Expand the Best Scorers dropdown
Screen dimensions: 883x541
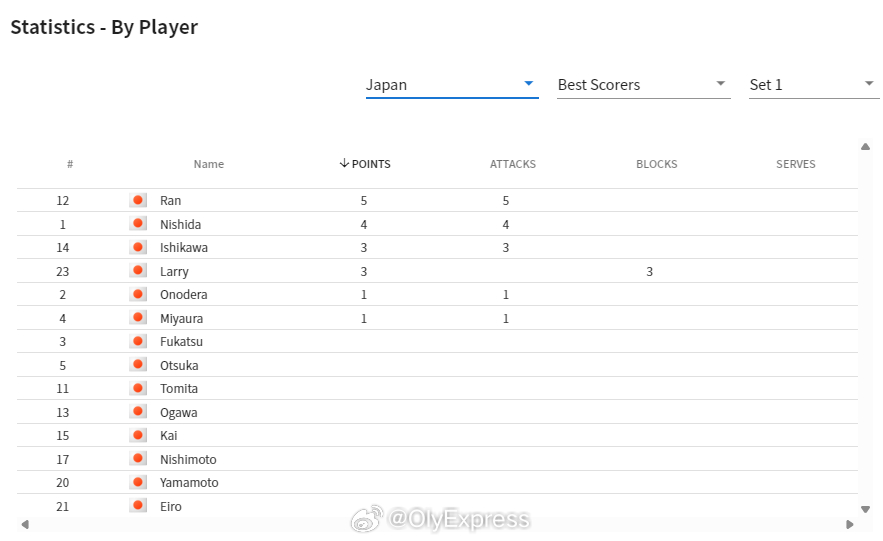coord(643,85)
